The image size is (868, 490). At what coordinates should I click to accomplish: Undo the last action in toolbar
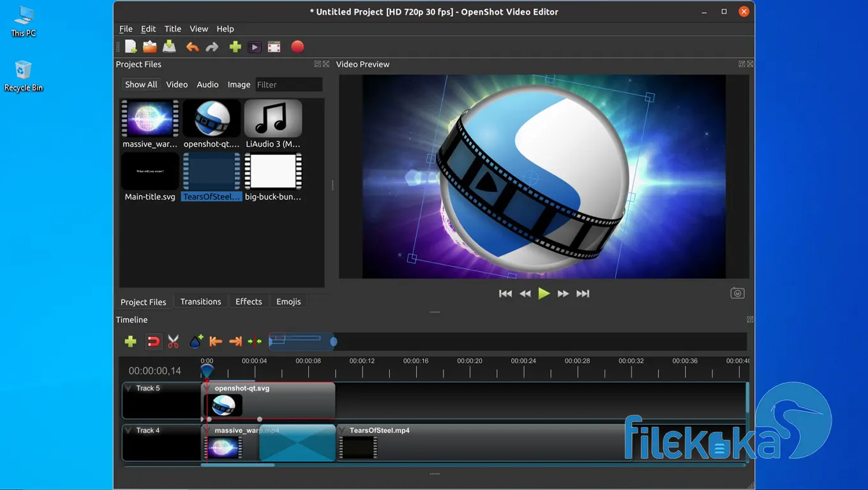192,47
